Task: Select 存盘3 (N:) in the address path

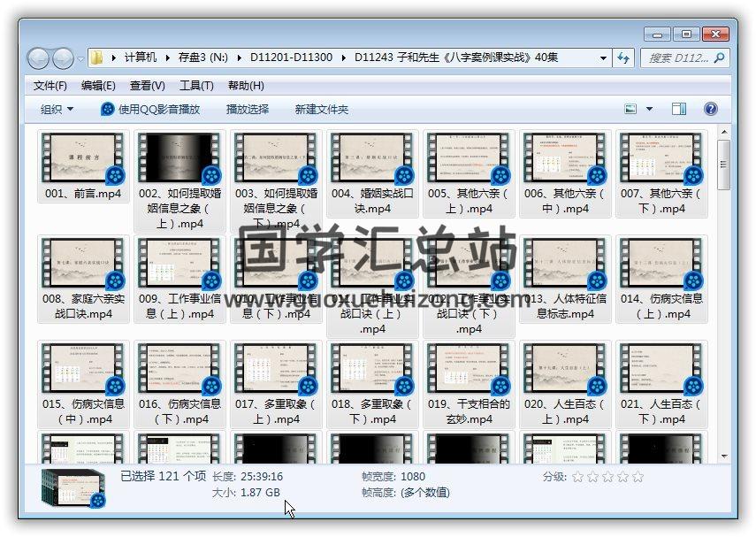Action: (x=203, y=58)
